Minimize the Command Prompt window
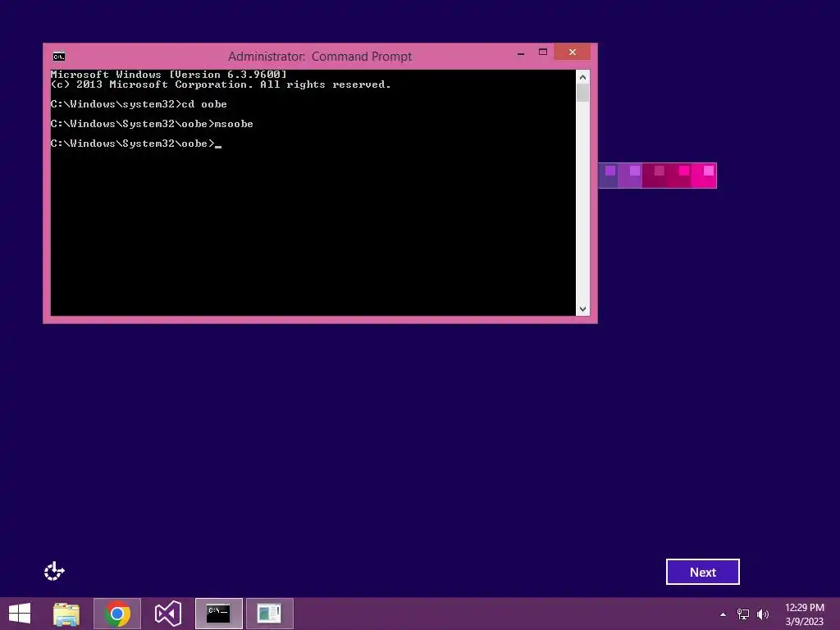 [521, 52]
